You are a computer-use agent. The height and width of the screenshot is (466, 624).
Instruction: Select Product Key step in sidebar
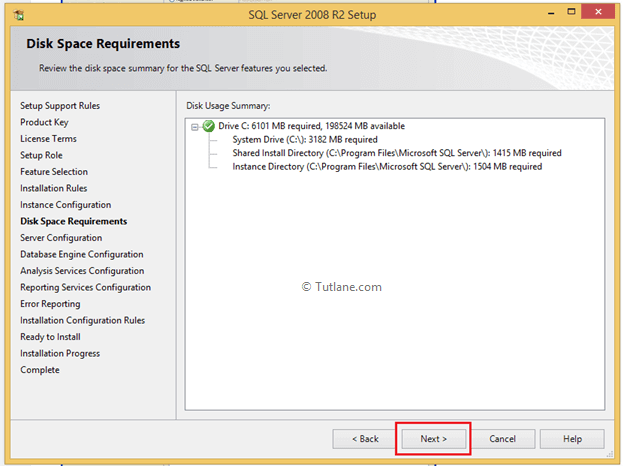pos(45,122)
